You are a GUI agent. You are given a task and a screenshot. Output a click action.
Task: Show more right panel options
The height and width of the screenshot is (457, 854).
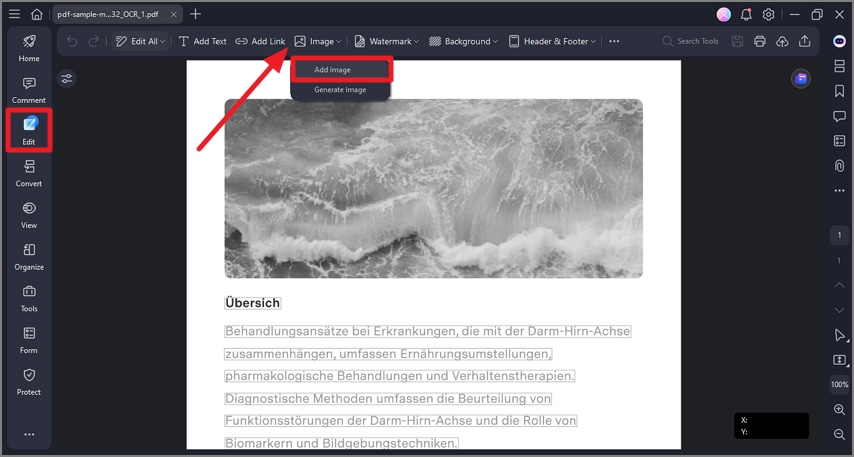click(x=839, y=191)
